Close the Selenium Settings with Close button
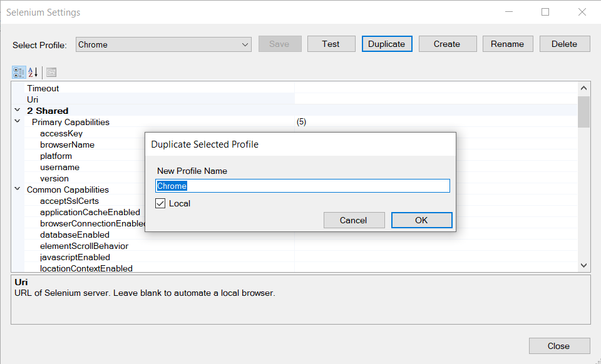The image size is (601, 364). click(x=559, y=346)
